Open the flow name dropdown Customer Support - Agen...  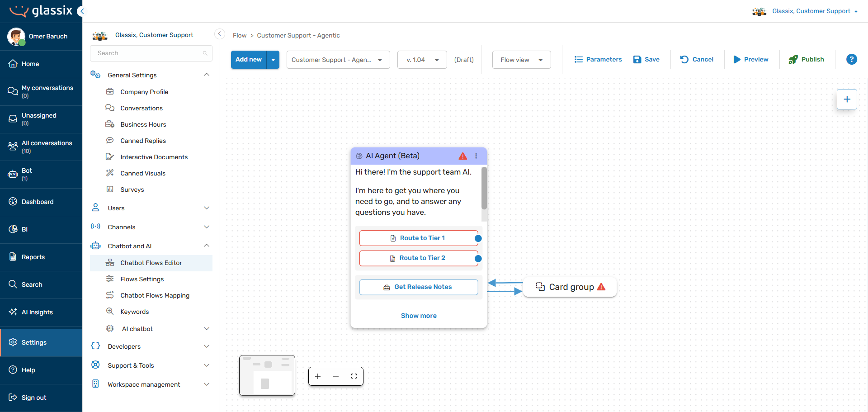(x=338, y=60)
